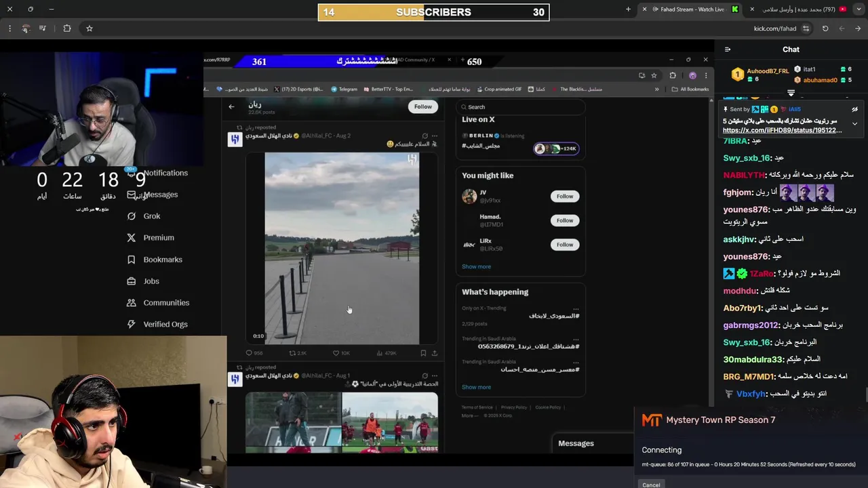
Task: Click the X Premium logo icon
Action: click(132, 238)
